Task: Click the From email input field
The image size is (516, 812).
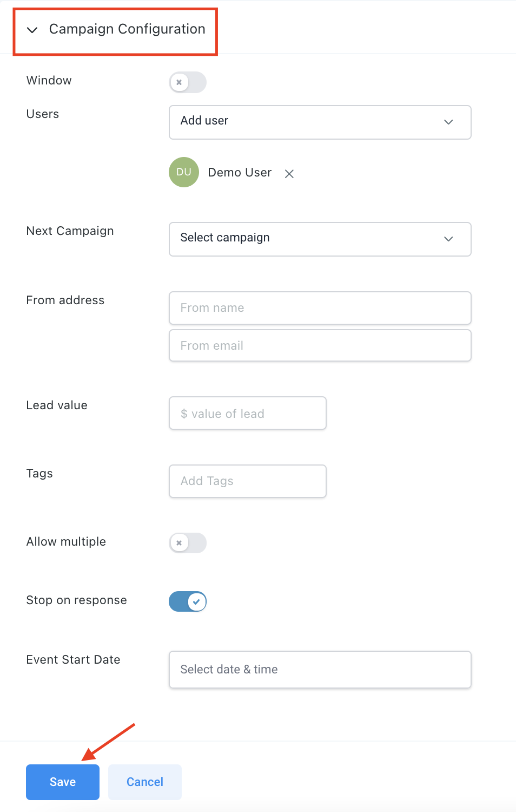Action: click(320, 345)
